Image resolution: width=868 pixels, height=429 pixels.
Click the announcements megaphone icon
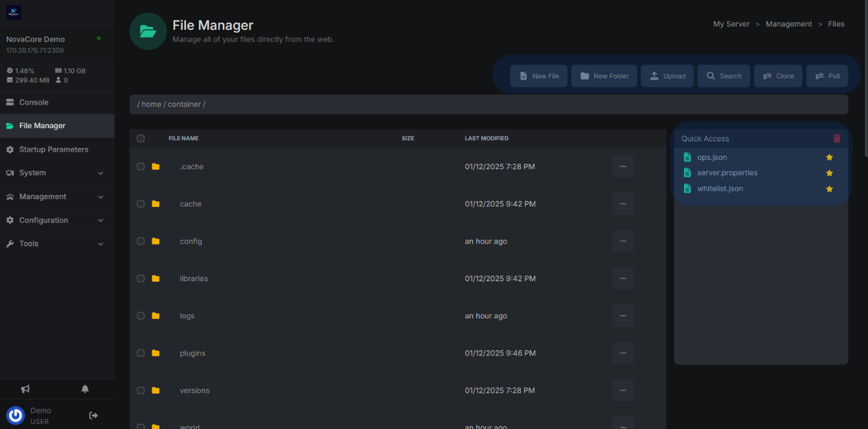tap(25, 389)
